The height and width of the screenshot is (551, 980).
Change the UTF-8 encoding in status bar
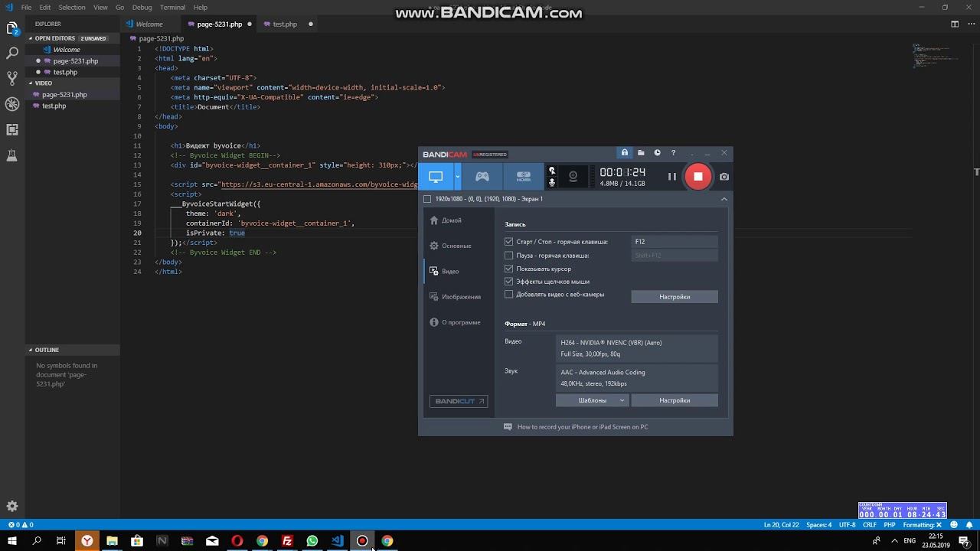pyautogui.click(x=847, y=525)
